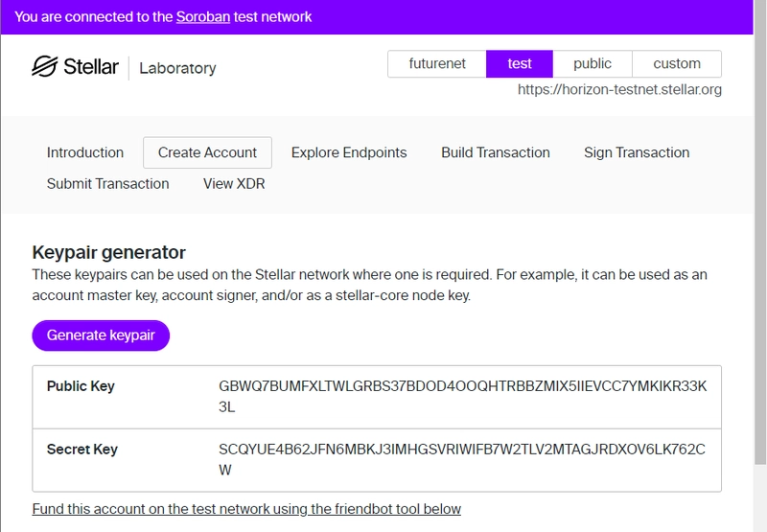This screenshot has height=532, width=767.
Task: Open the Introduction tab
Action: [x=85, y=152]
